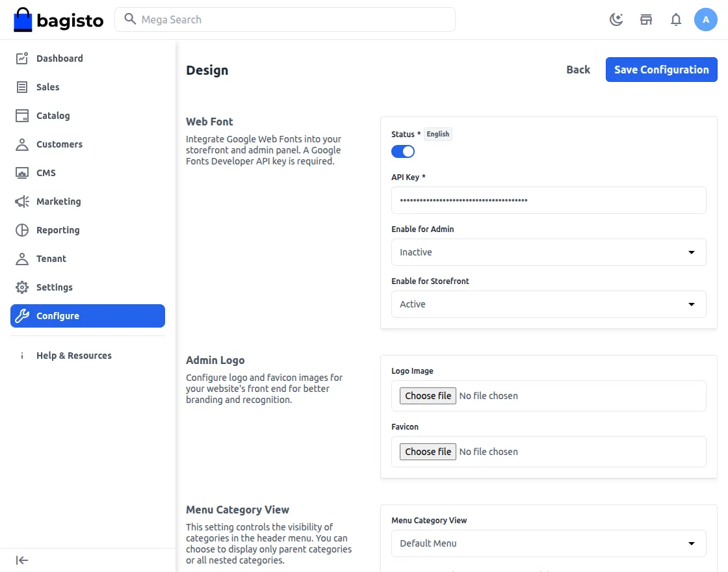This screenshot has width=728, height=572.
Task: Open Reporting menu label
Action: (58, 230)
